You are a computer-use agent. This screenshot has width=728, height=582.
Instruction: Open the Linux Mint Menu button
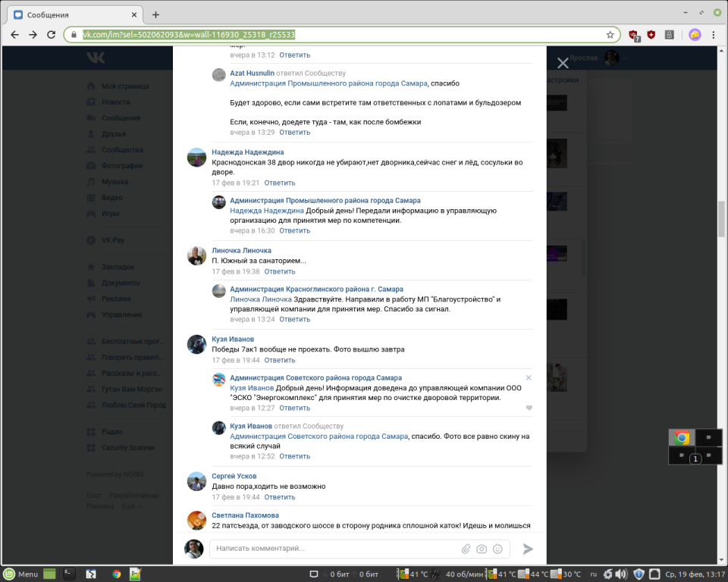click(x=21, y=574)
